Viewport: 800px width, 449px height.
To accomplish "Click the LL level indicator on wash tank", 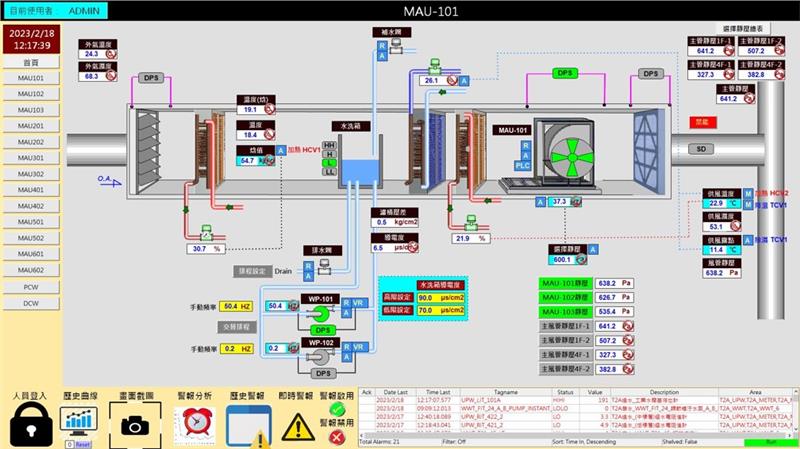I will pos(329,172).
